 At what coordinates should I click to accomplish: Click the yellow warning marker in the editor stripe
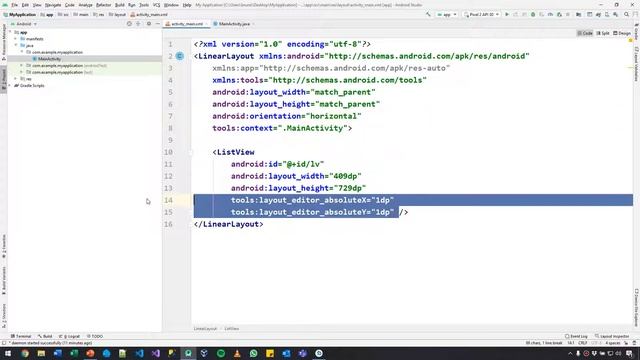point(631,40)
